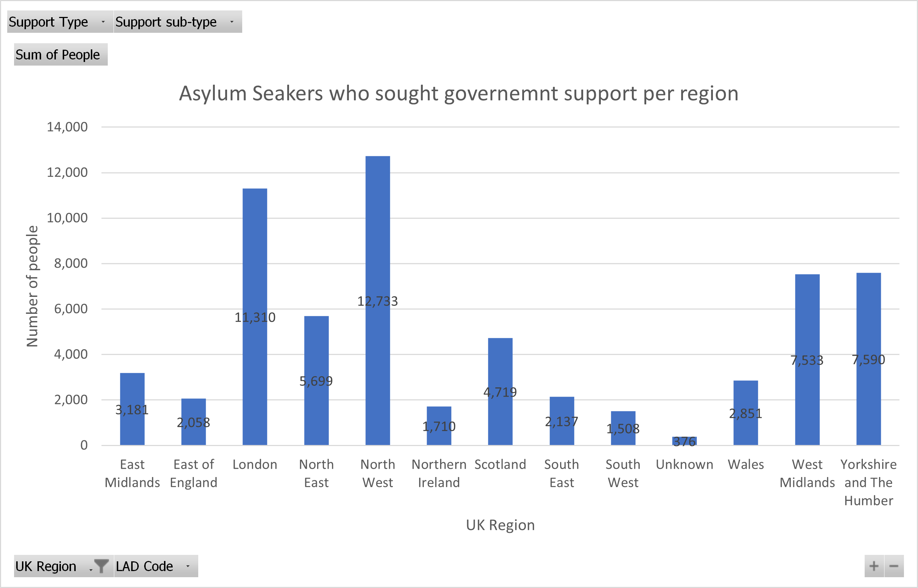
Task: Click the London bar in the chart
Action: (255, 248)
